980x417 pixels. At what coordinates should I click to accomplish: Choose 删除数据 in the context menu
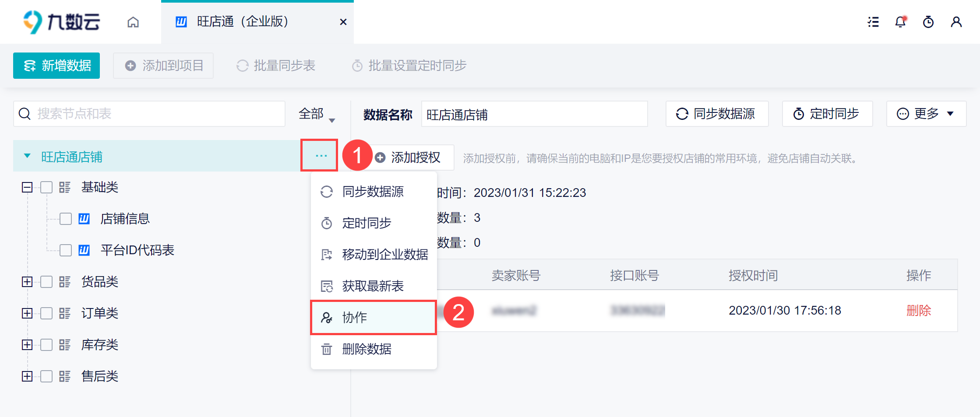point(367,349)
